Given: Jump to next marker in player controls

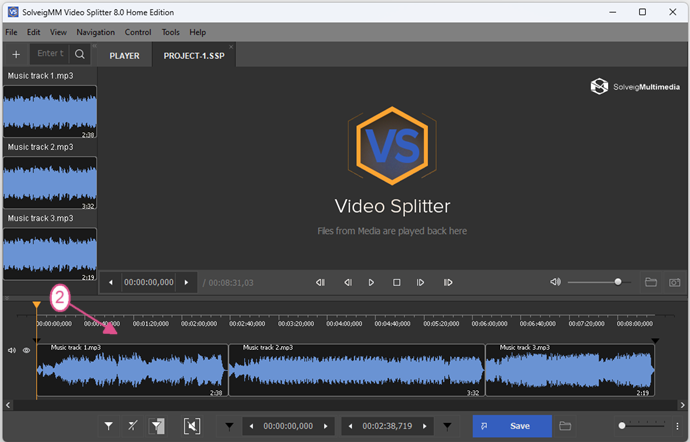Looking at the screenshot, I should [x=448, y=283].
